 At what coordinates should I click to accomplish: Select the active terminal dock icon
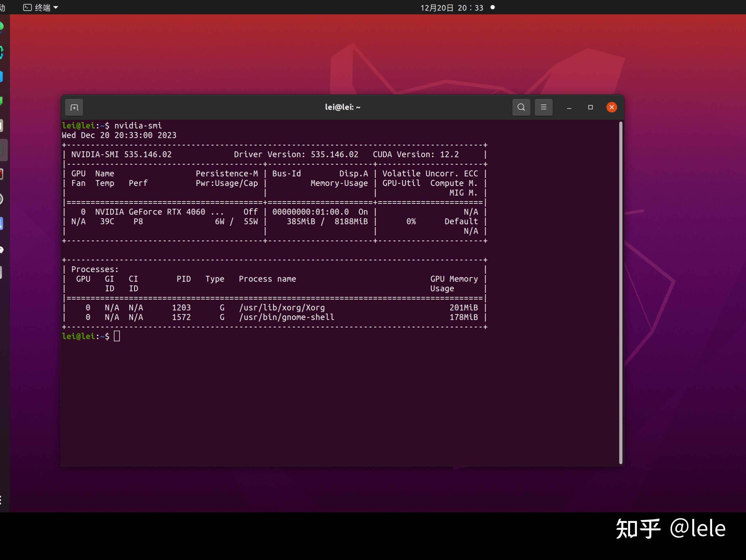point(2,150)
